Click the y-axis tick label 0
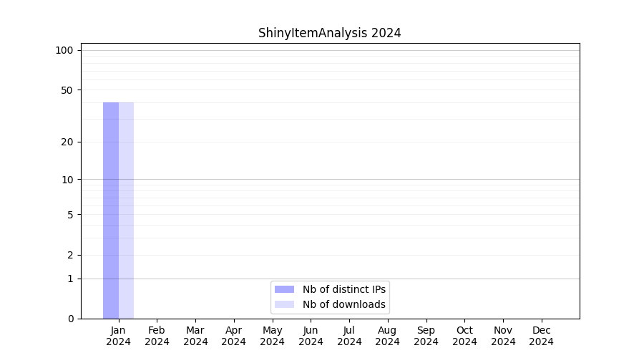644x358 pixels. click(70, 319)
